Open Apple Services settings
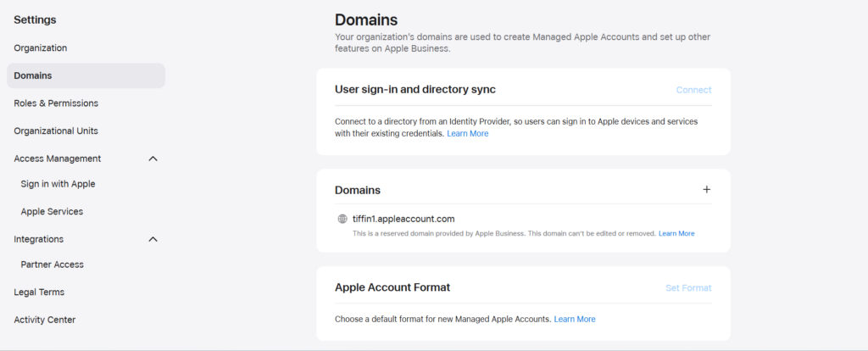The width and height of the screenshot is (868, 351). pyautogui.click(x=52, y=211)
